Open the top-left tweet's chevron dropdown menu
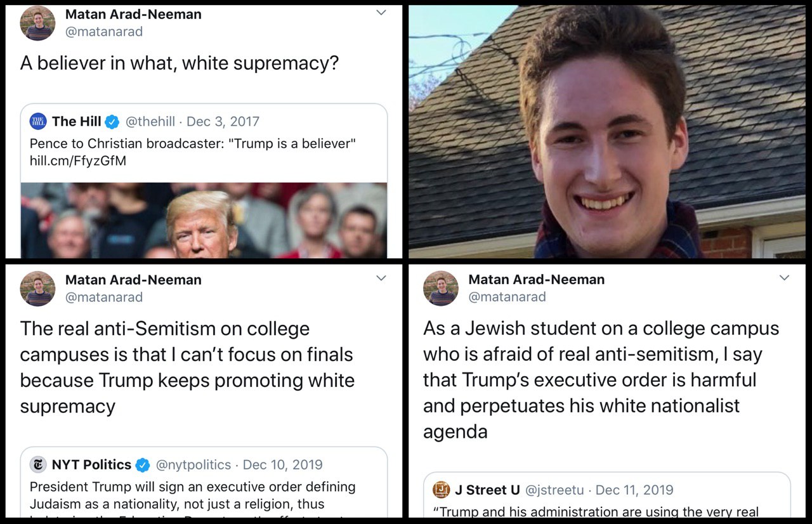812x524 pixels. click(381, 13)
